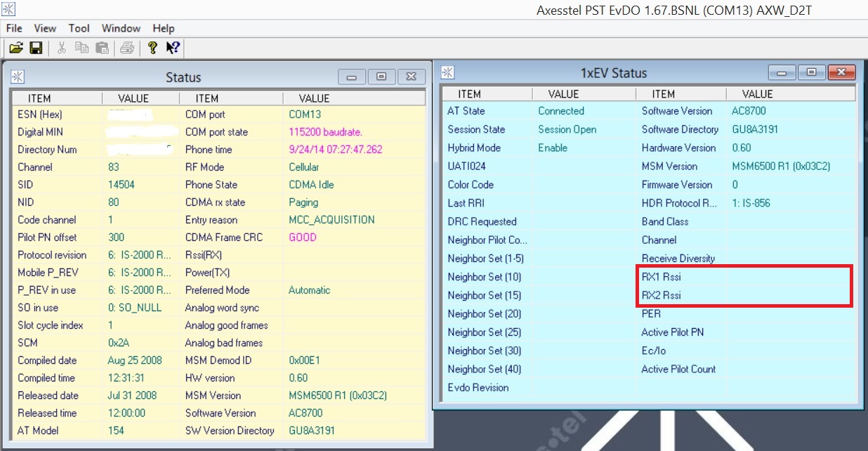Open the Tool menu
This screenshot has width=868, height=451.
tap(79, 28)
